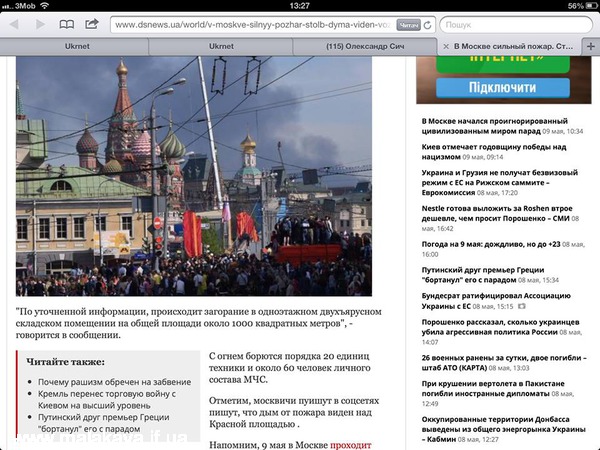This screenshot has width=600, height=450.
Task: Open 'Почему рашизм обречен на забвение'
Action: [114, 382]
